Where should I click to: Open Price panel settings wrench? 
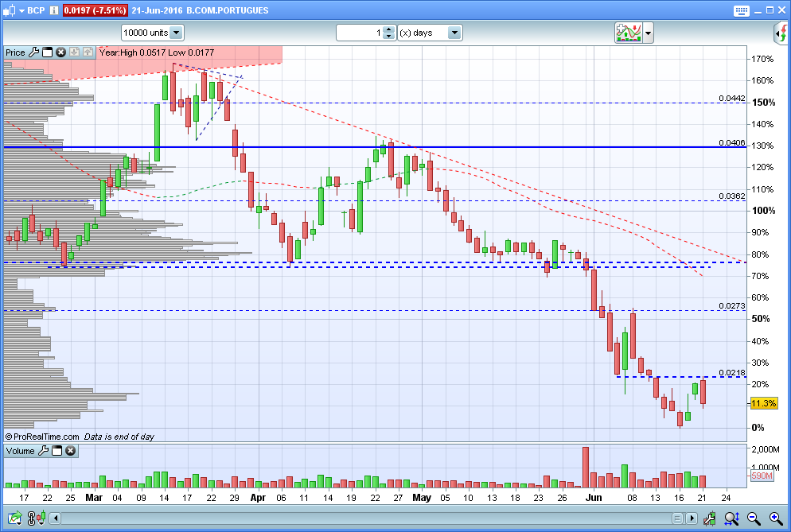coord(33,52)
